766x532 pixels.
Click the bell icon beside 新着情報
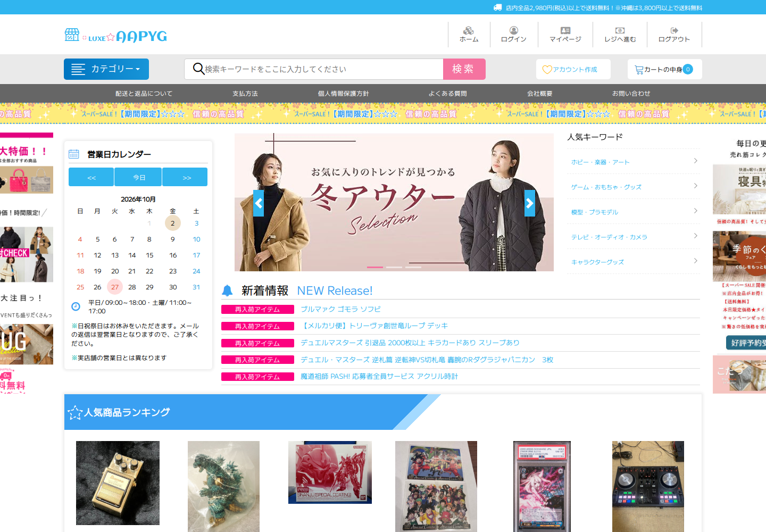coord(227,290)
